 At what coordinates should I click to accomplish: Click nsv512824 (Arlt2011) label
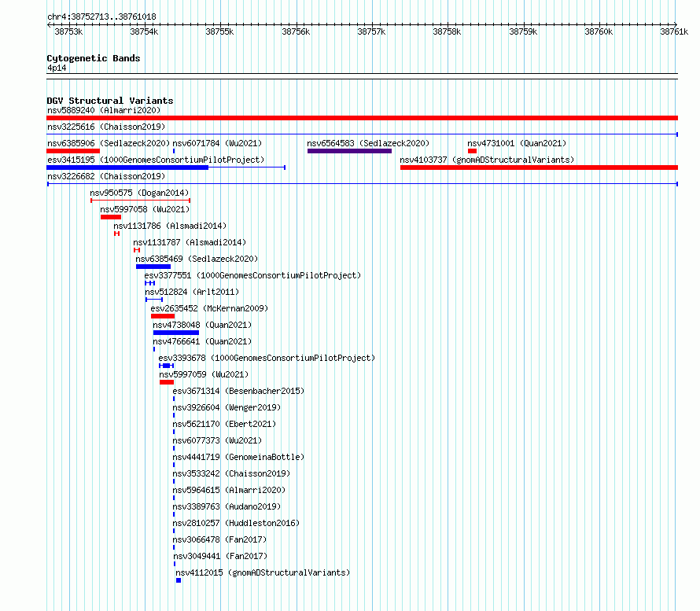click(192, 292)
